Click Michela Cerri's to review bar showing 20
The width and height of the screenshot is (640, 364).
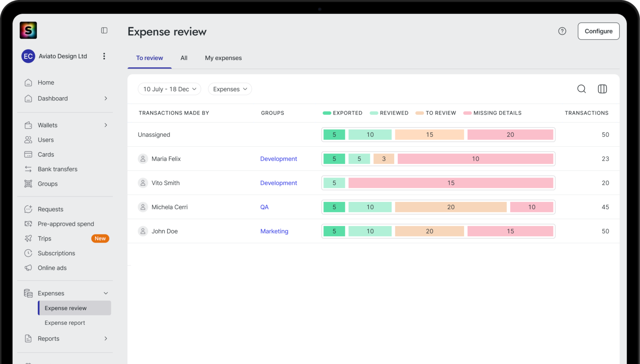tap(451, 207)
